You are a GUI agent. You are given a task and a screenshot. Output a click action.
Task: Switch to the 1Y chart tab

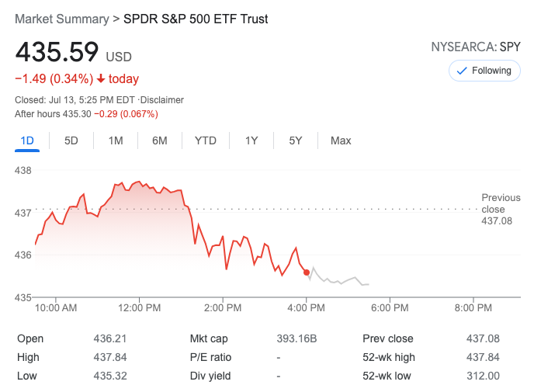click(x=251, y=140)
